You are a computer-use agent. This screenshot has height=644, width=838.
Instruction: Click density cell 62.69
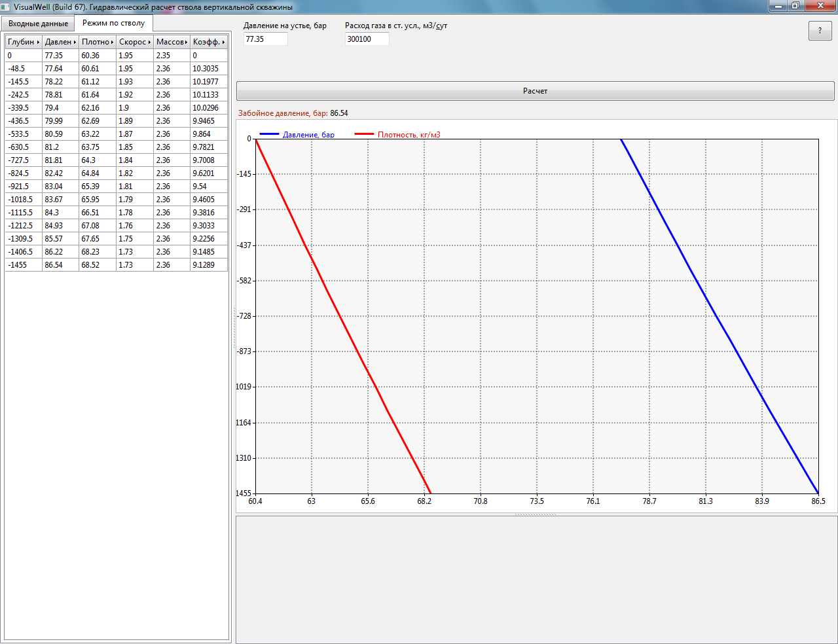point(98,121)
